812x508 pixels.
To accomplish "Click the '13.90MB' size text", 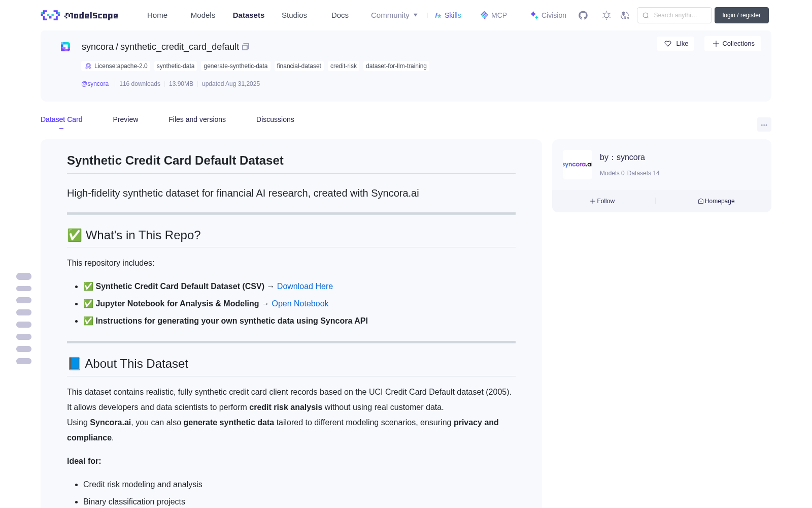I will click(x=181, y=84).
